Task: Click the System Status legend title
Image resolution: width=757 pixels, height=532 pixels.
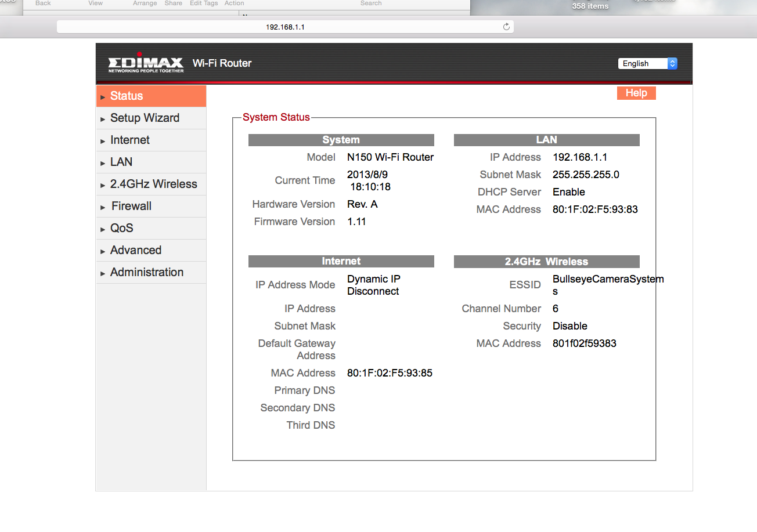Action: 276,117
